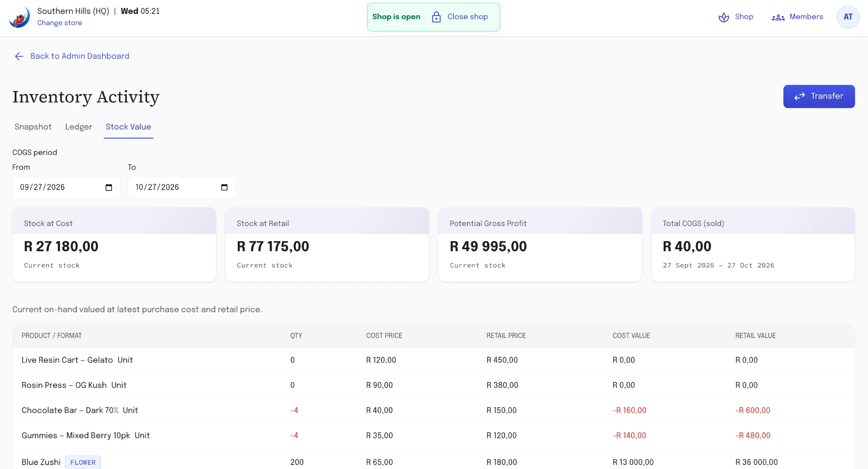Click the -R 140,00 cost value

pyautogui.click(x=629, y=436)
